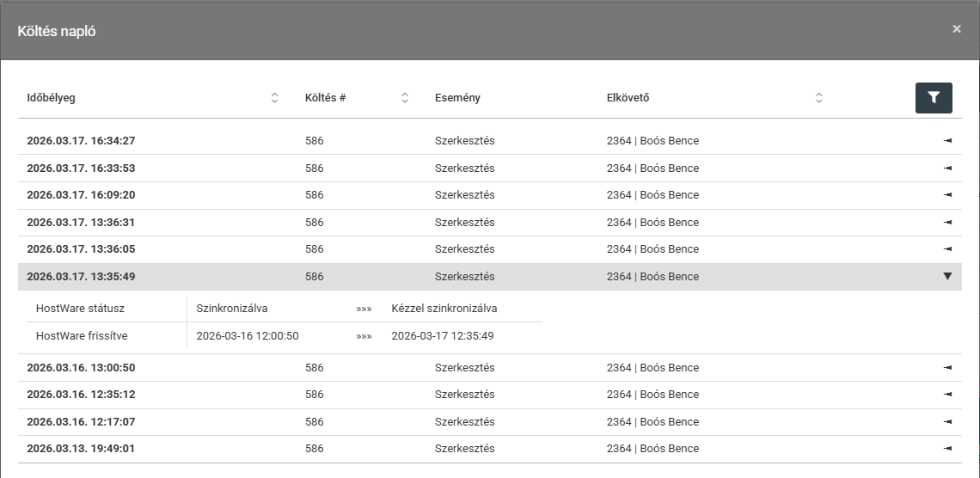Sort by Költés # column arrows

(404, 98)
